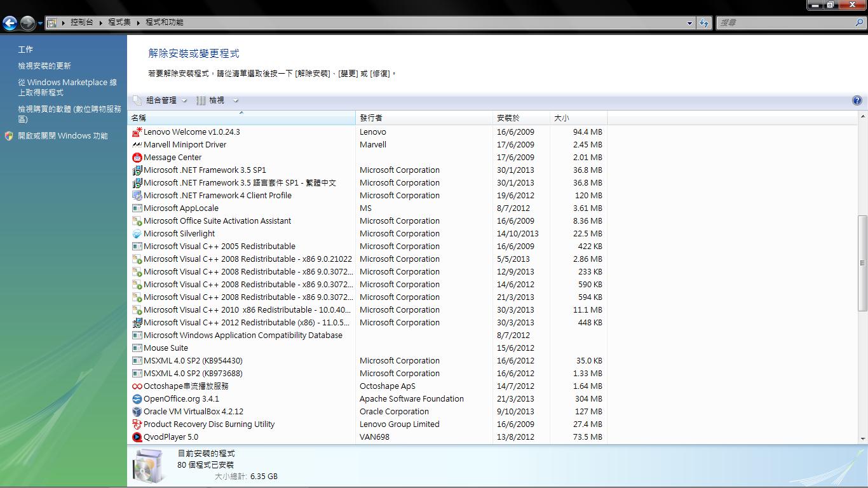Click the scrollbar down arrow
868x488 pixels.
862,438
